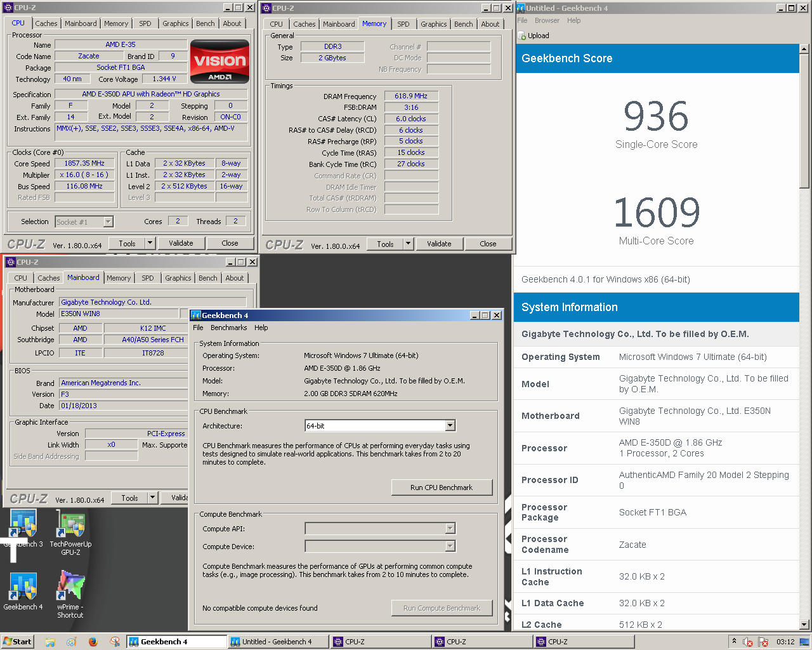The height and width of the screenshot is (650, 812).
Task: Click scroll down arrow in Geekbench results
Action: 804,625
